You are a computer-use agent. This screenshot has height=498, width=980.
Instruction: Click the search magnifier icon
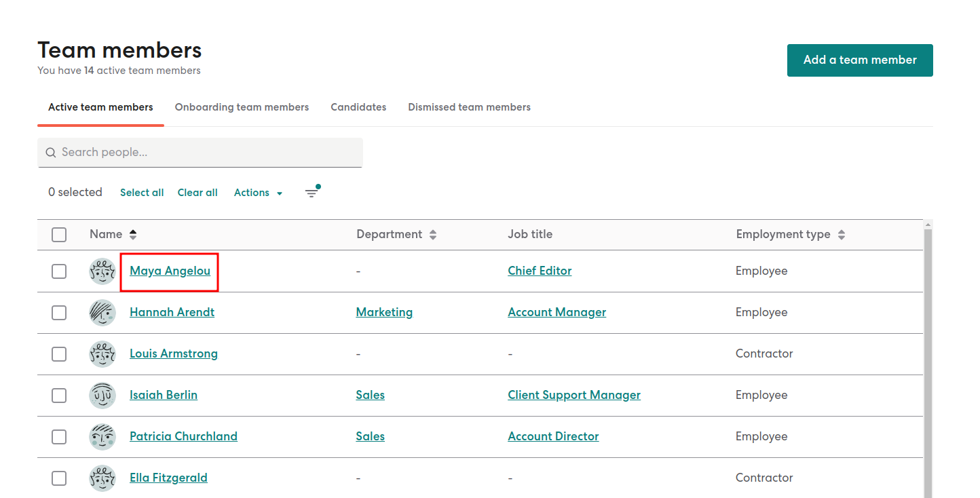51,153
